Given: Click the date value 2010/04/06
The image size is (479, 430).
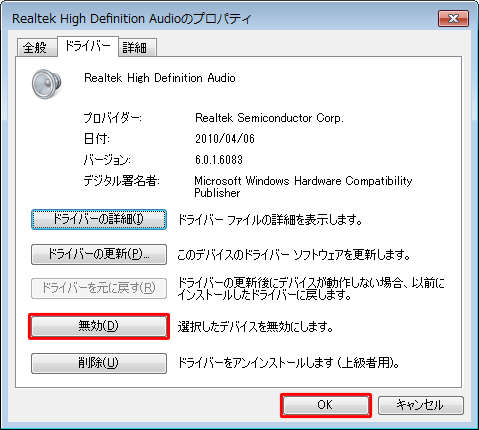Looking at the screenshot, I should pos(225,139).
